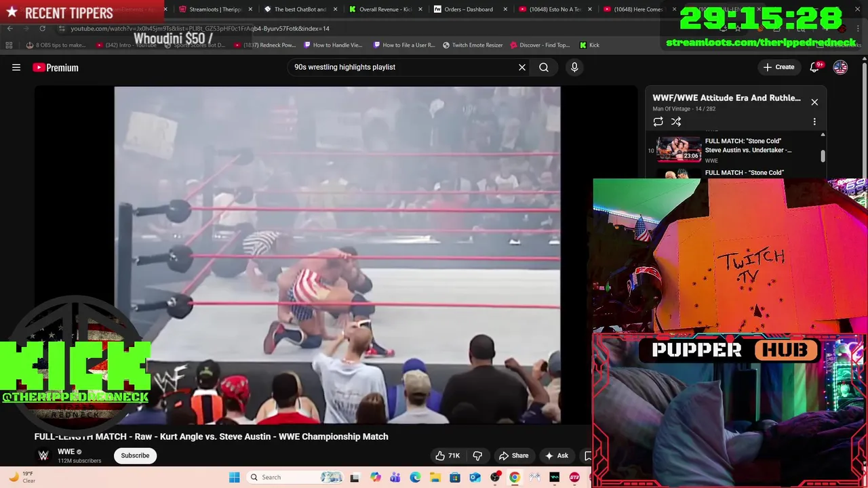Play Steve Austin vs. Undertaker playlist thumbnail

click(x=679, y=149)
